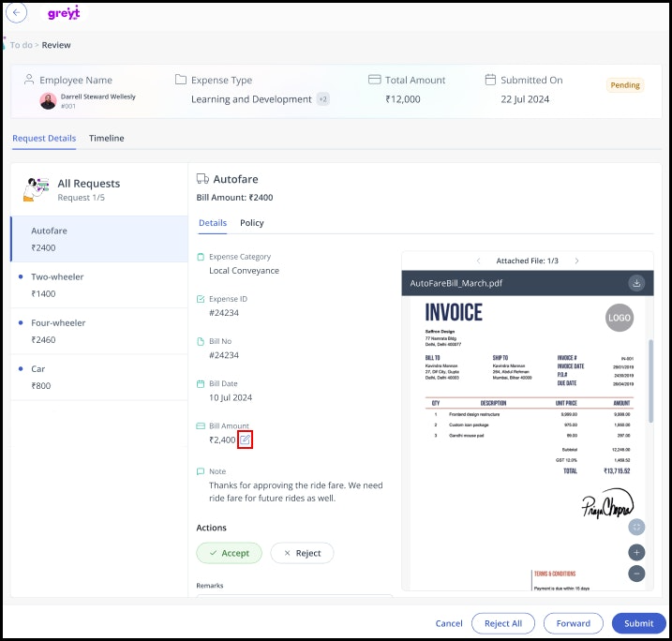Click the To do breadcrumb
The height and width of the screenshot is (641, 672).
point(21,45)
